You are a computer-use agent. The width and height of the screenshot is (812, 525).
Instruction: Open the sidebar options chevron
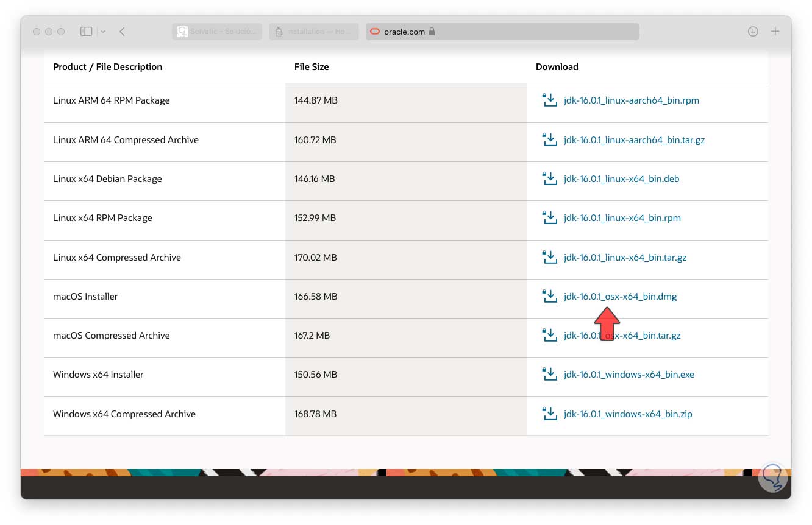coord(103,32)
